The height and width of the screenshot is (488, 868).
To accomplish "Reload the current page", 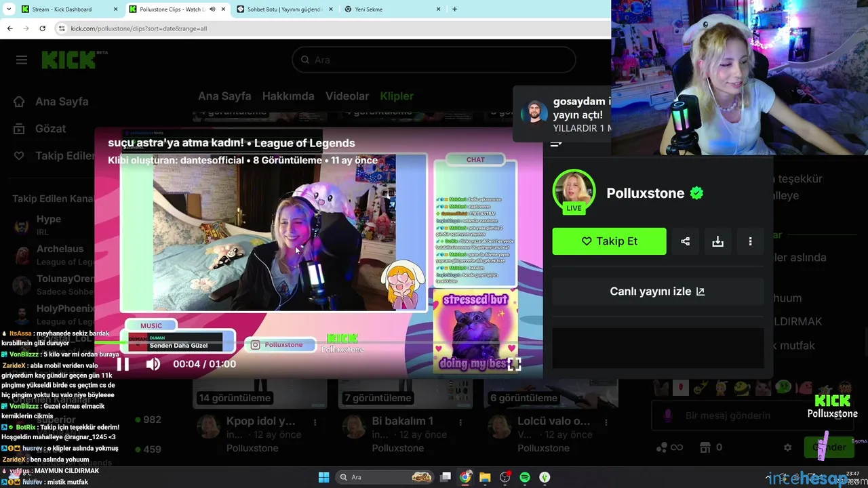I will 42,28.
